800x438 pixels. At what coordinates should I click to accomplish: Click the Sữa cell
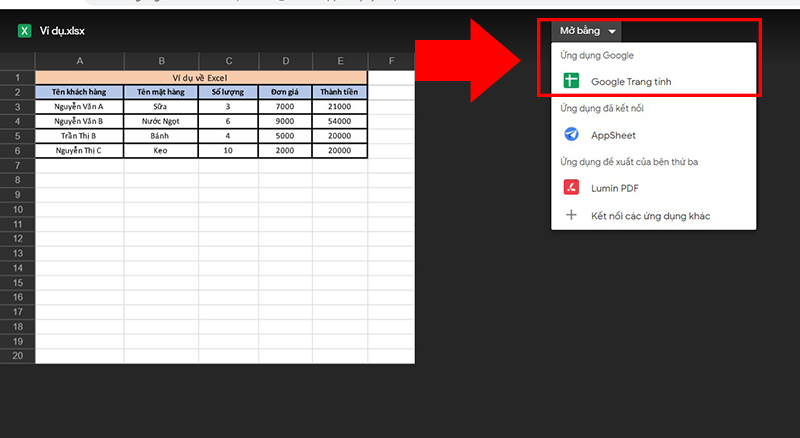[161, 107]
